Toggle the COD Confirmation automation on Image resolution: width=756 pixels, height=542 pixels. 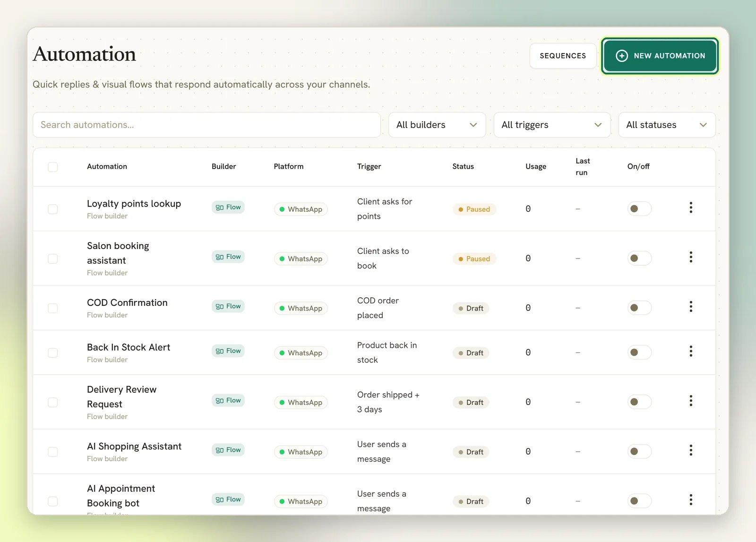pos(639,308)
